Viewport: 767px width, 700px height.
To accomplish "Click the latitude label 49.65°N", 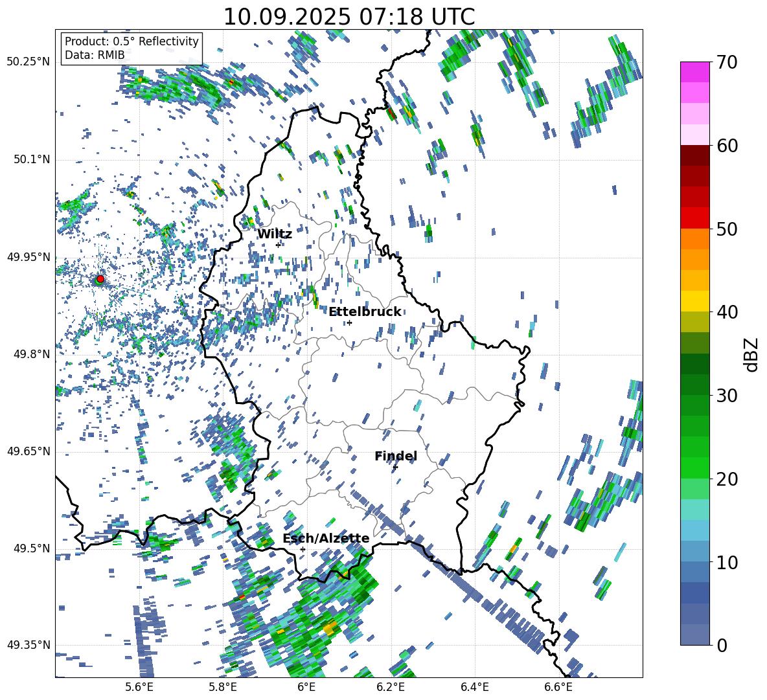I will point(29,451).
